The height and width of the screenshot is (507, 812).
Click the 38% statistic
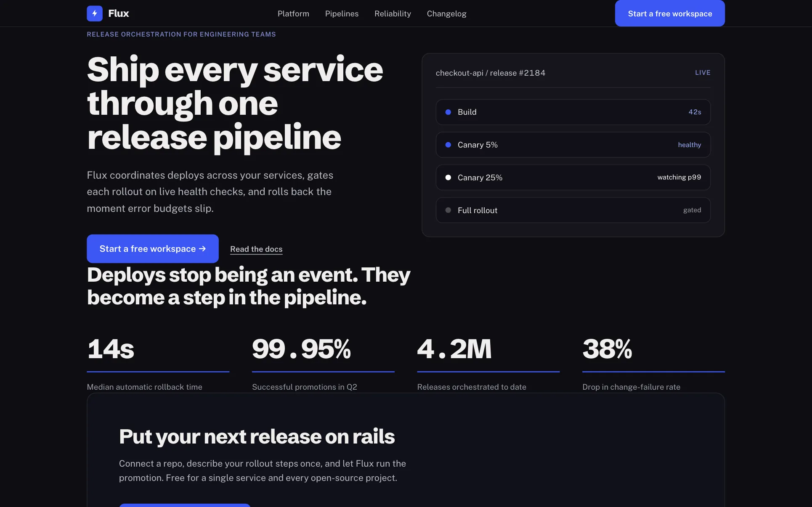pos(607,349)
